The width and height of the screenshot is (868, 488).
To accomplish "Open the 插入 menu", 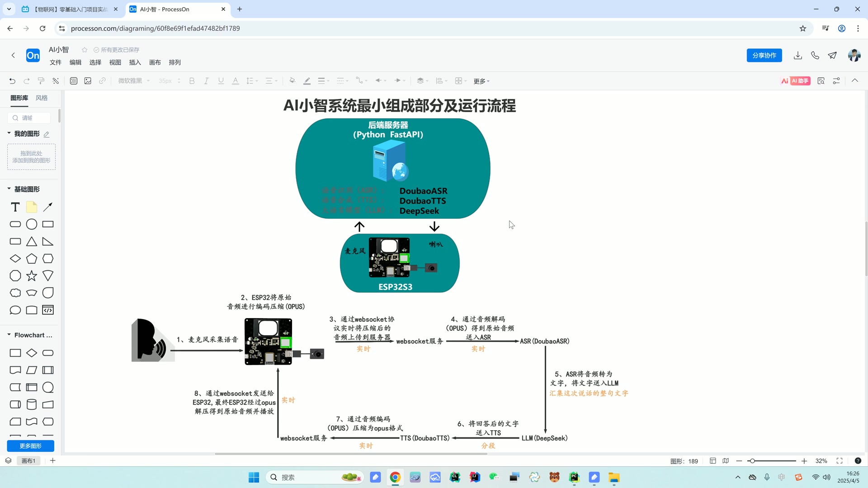I will (x=135, y=62).
